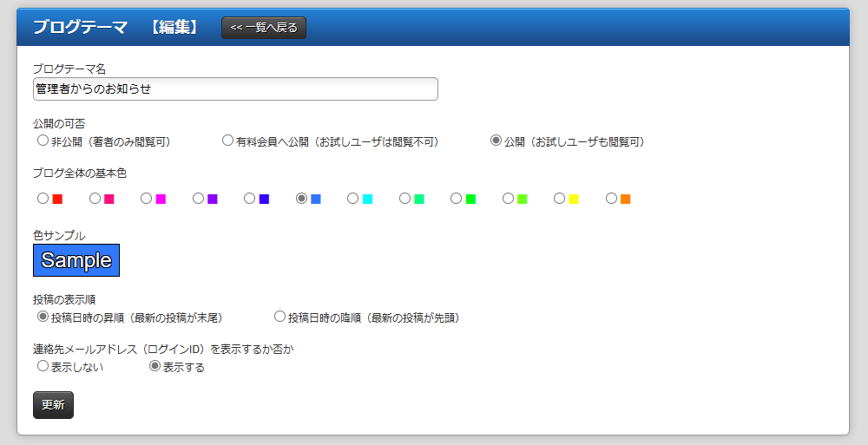This screenshot has width=868, height=445.
Task: Select 表示しない for email address
Action: 43,367
